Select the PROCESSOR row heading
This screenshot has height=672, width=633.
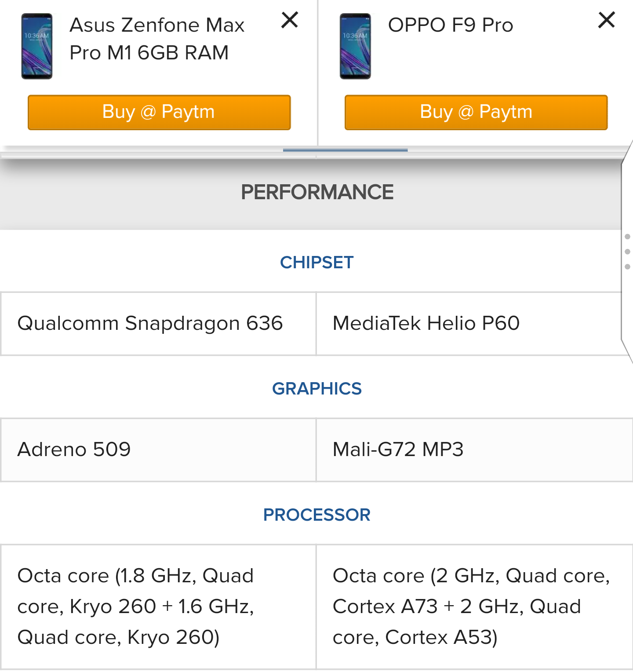click(x=316, y=515)
